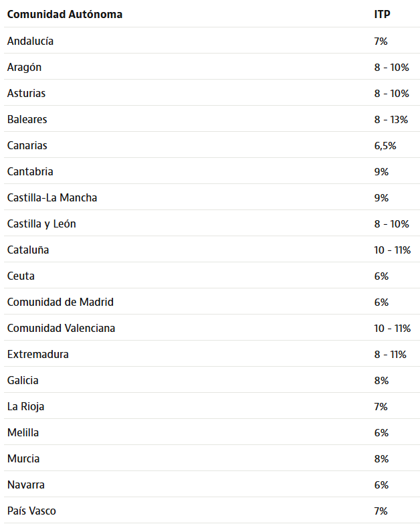
Task: Click the Cantabria row label
Action: [x=30, y=171]
